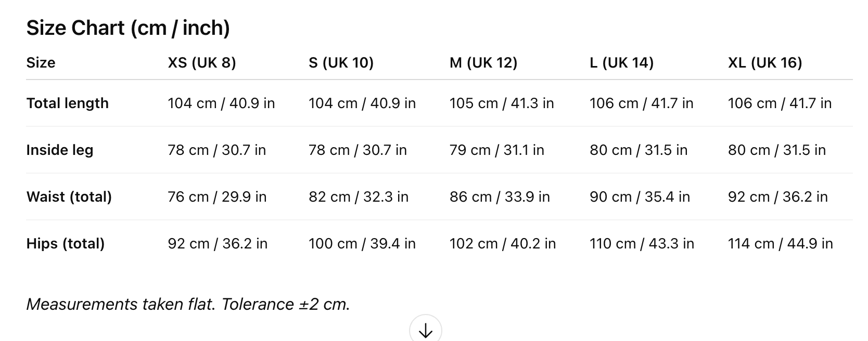The width and height of the screenshot is (868, 341).
Task: Click the Waist (total) row label
Action: 69,197
